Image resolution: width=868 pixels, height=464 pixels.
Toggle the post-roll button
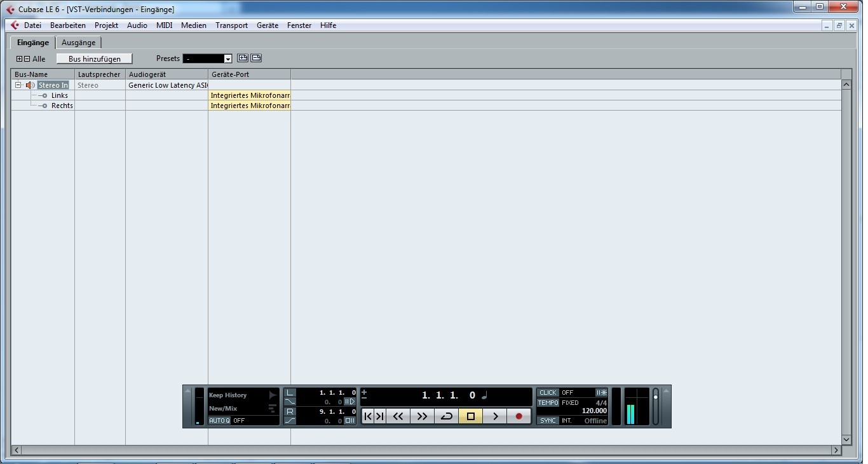point(349,420)
